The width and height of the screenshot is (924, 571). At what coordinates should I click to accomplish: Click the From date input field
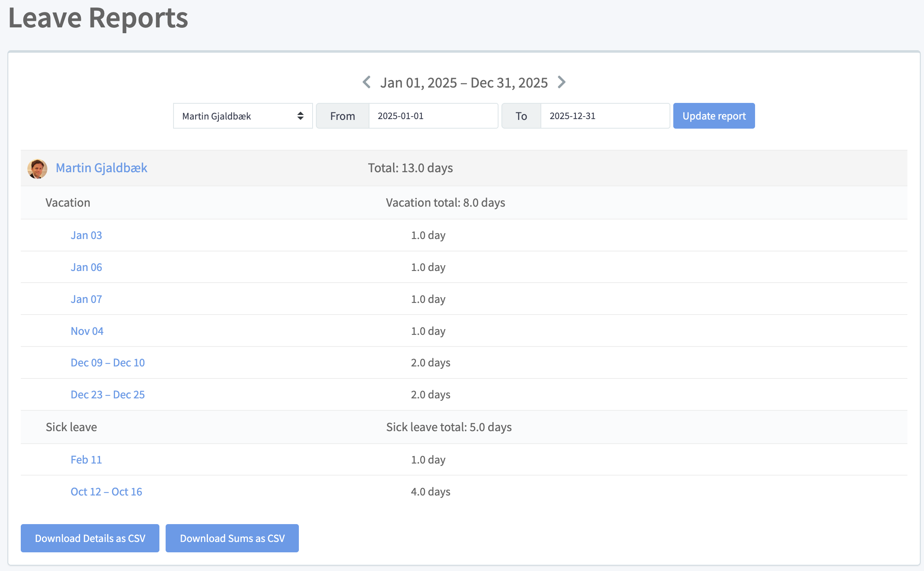[433, 116]
